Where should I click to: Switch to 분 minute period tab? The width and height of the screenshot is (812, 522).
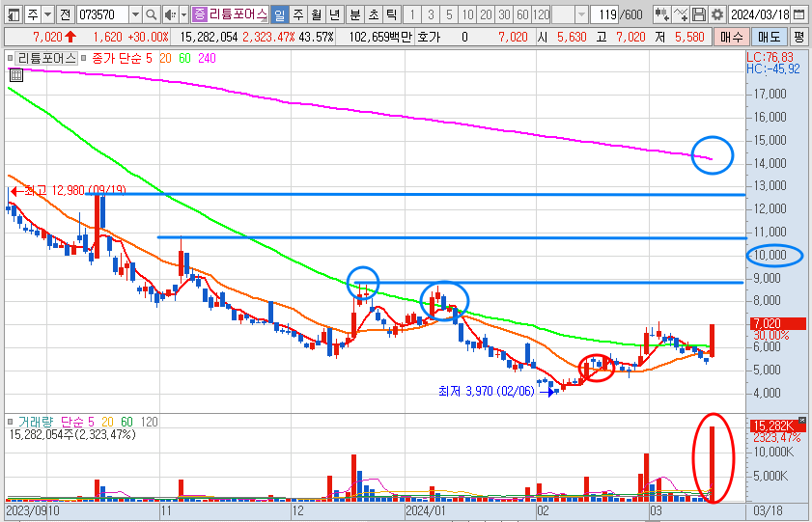(x=355, y=14)
